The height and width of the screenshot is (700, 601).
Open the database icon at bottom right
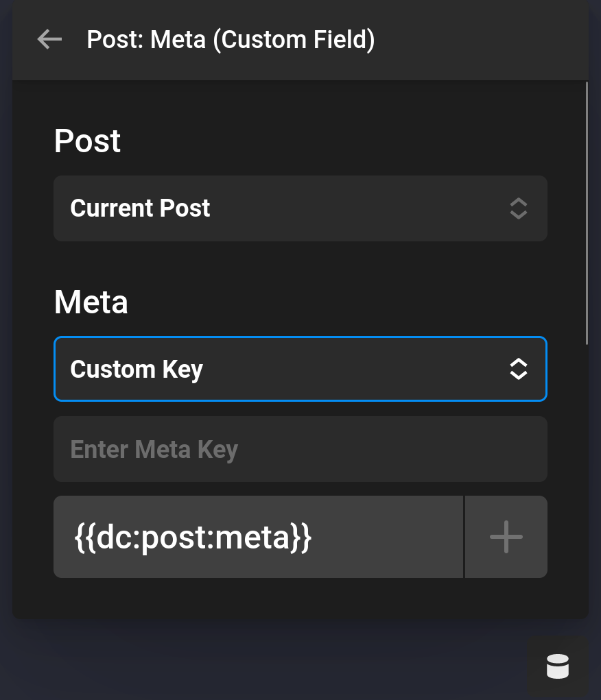point(557,665)
